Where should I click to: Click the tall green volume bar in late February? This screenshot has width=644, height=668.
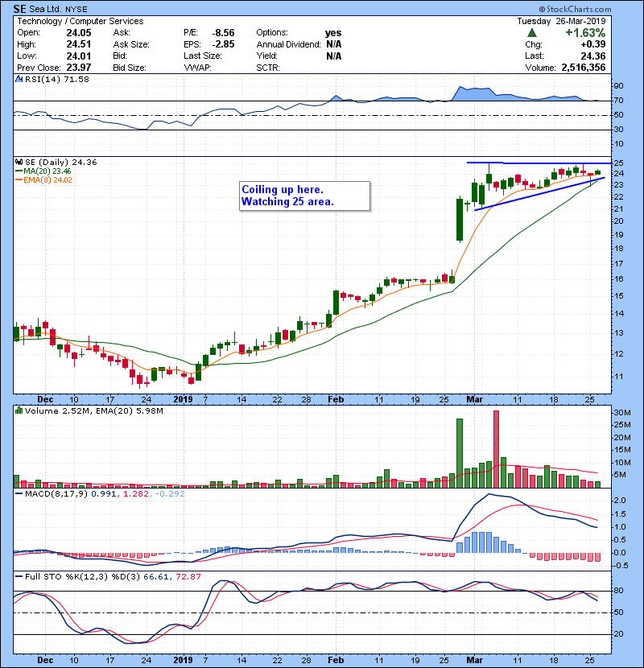460,453
